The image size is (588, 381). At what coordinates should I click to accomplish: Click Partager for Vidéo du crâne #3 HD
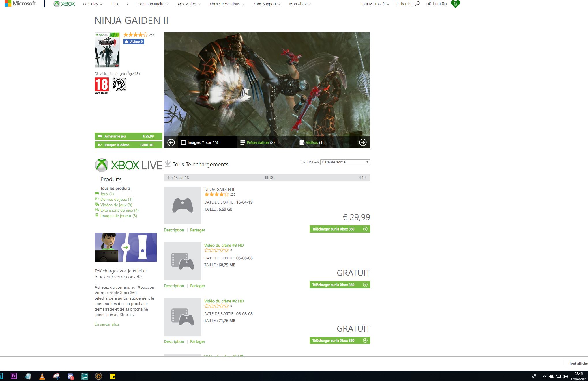click(198, 286)
